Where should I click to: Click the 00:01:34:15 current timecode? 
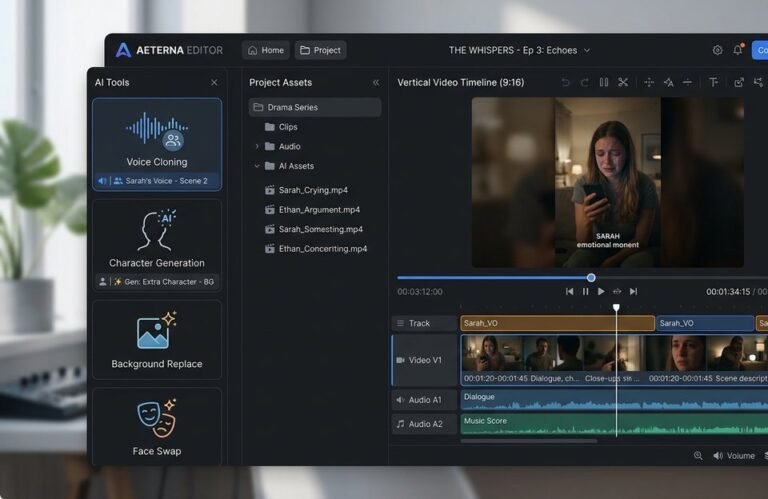728,291
